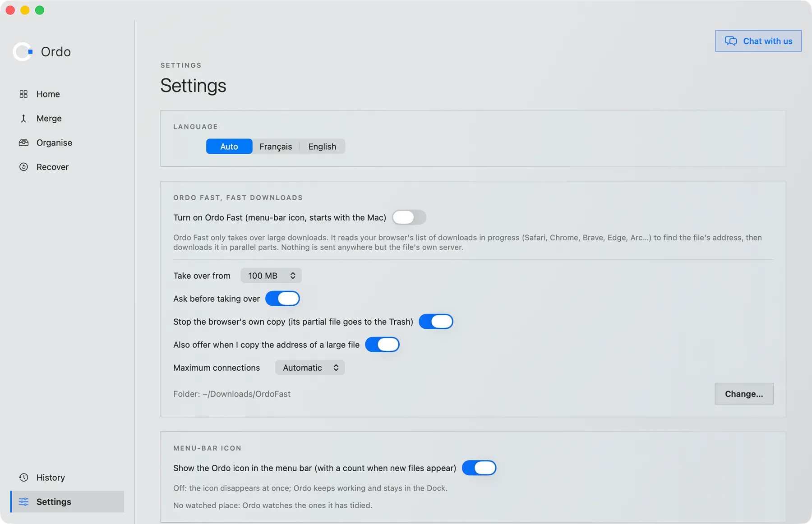Click the 'Off: the icon disappears at once' note
The image size is (812, 524).
point(310,488)
